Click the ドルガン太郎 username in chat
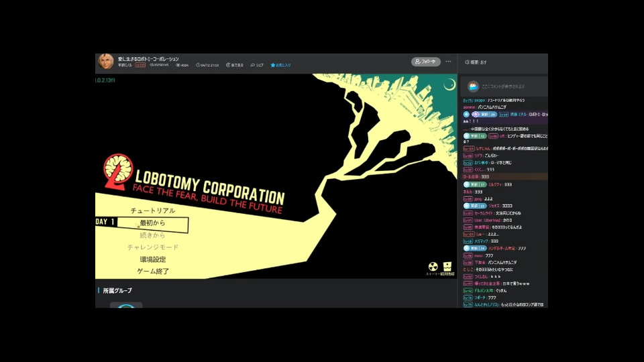 click(484, 290)
